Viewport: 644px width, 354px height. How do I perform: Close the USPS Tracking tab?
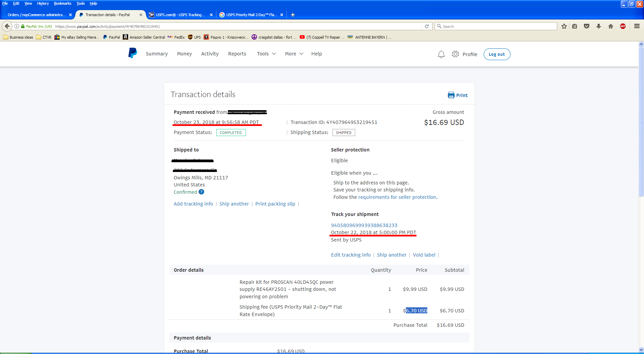[x=211, y=15]
